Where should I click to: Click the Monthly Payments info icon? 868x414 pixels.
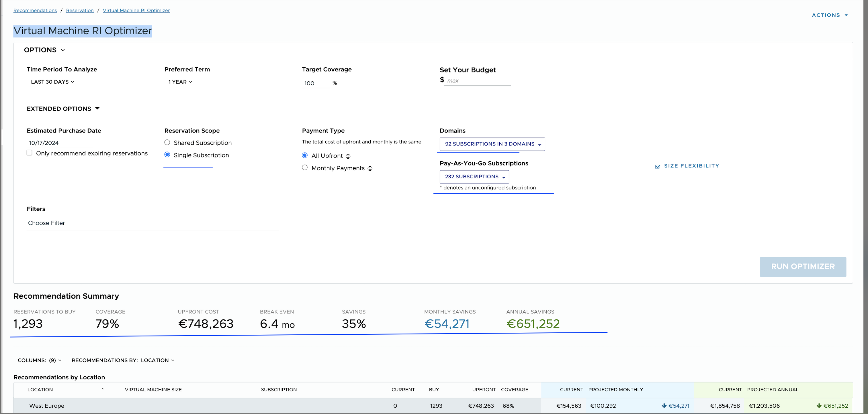pos(370,169)
